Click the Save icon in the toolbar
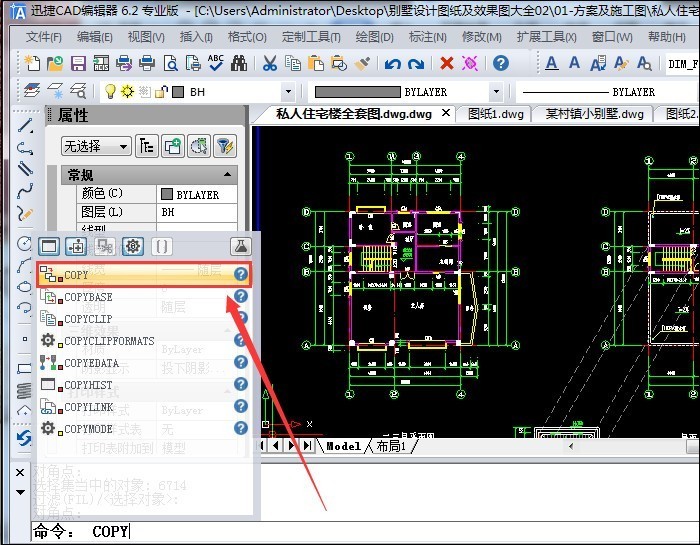 point(78,64)
